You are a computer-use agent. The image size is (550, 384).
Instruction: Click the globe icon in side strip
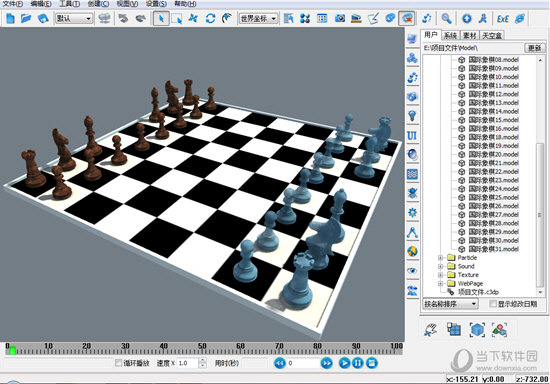(412, 251)
